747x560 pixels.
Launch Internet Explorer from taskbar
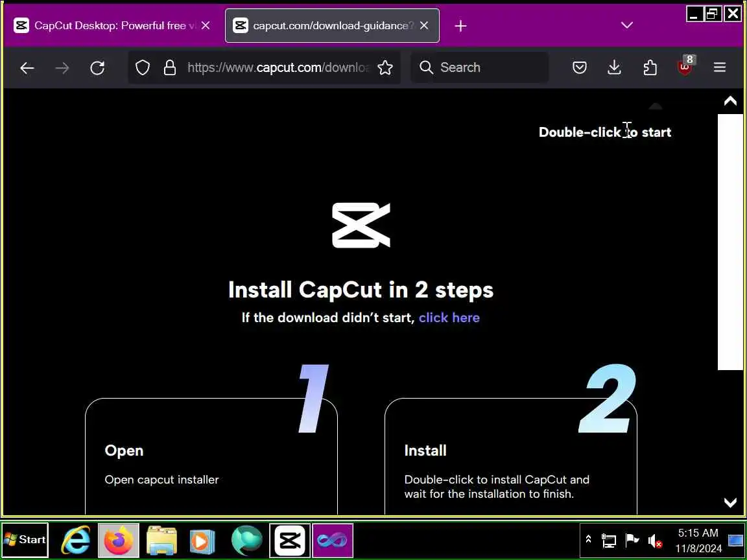[77, 540]
